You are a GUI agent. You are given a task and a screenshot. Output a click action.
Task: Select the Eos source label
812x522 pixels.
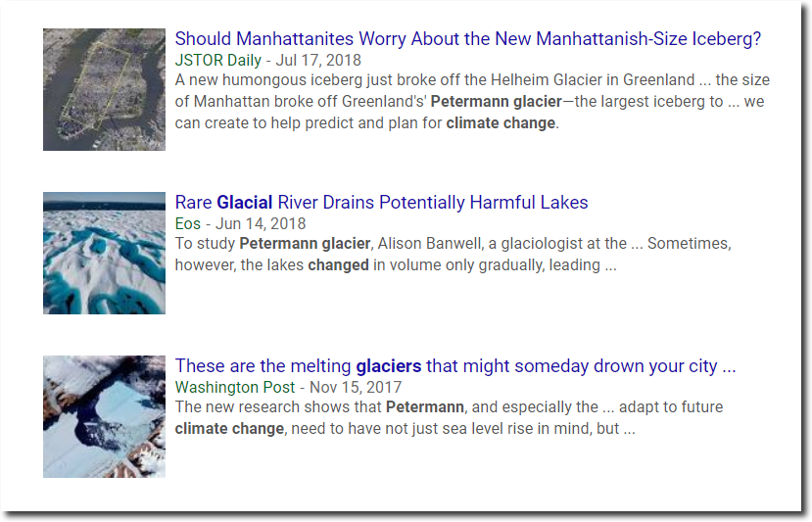pyautogui.click(x=187, y=223)
